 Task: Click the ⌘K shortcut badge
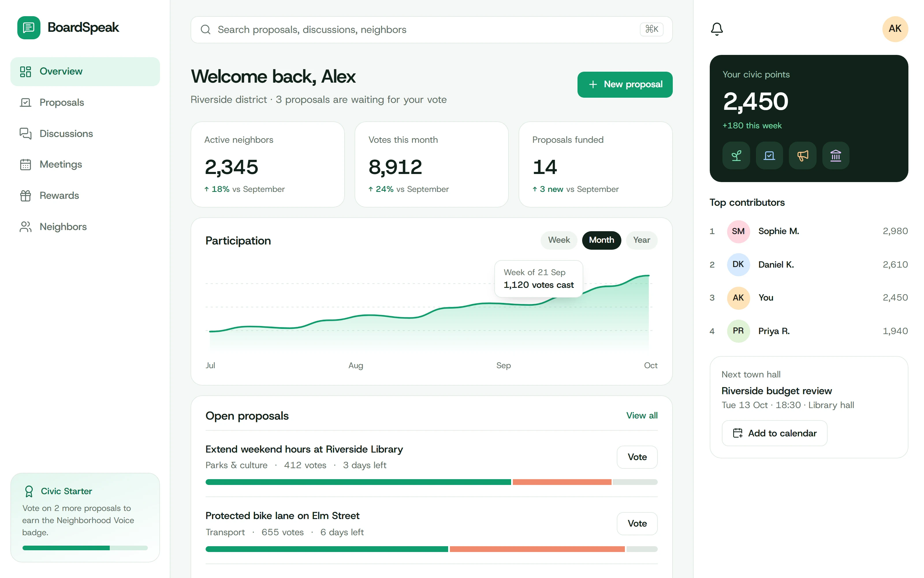[651, 29]
